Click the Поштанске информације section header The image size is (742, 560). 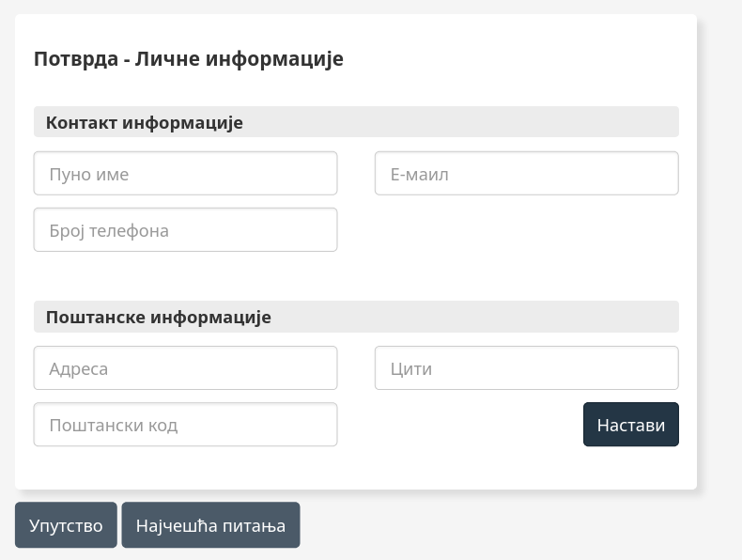356,317
